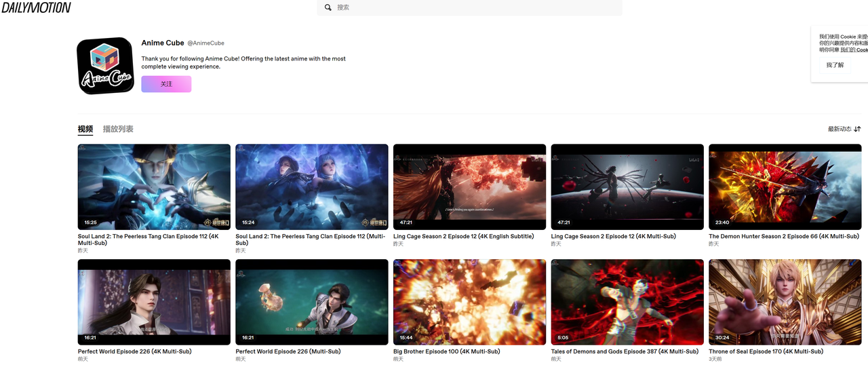Click the 30:24 duration badge

[x=722, y=337]
